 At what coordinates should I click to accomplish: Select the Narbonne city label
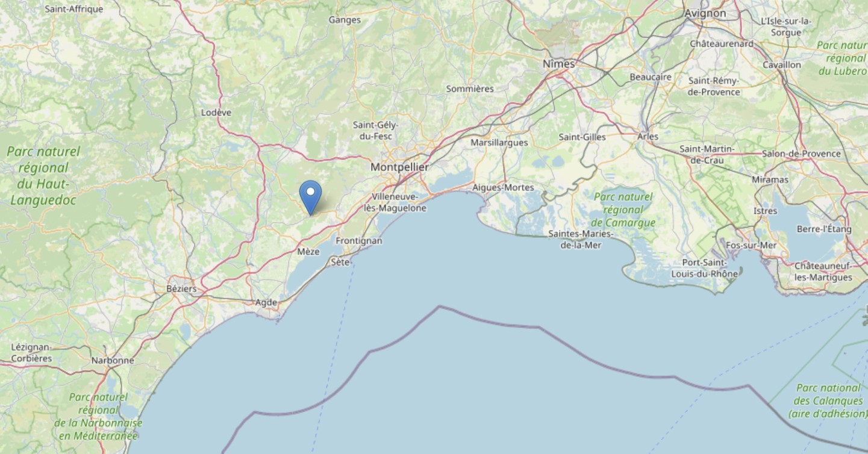[113, 361]
